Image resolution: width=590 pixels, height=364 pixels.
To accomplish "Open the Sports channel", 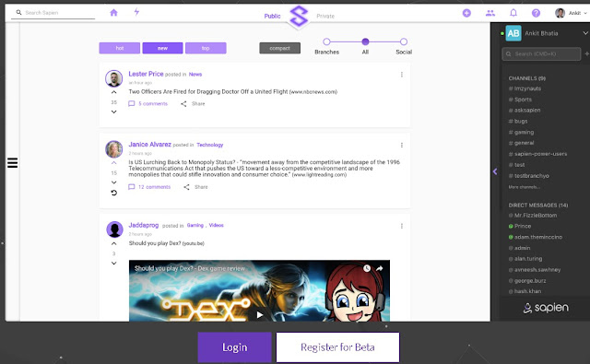I will click(x=520, y=100).
